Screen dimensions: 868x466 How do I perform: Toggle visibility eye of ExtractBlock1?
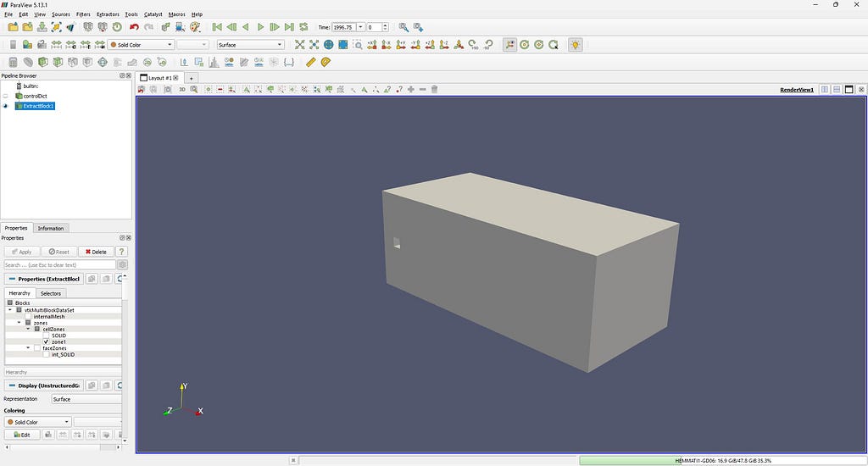(6, 106)
